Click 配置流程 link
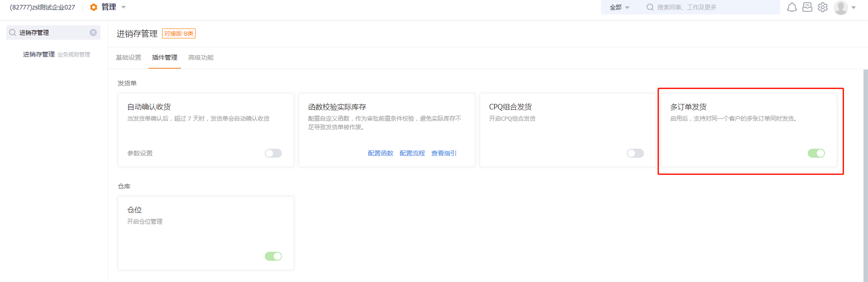This screenshot has width=868, height=282. [412, 153]
